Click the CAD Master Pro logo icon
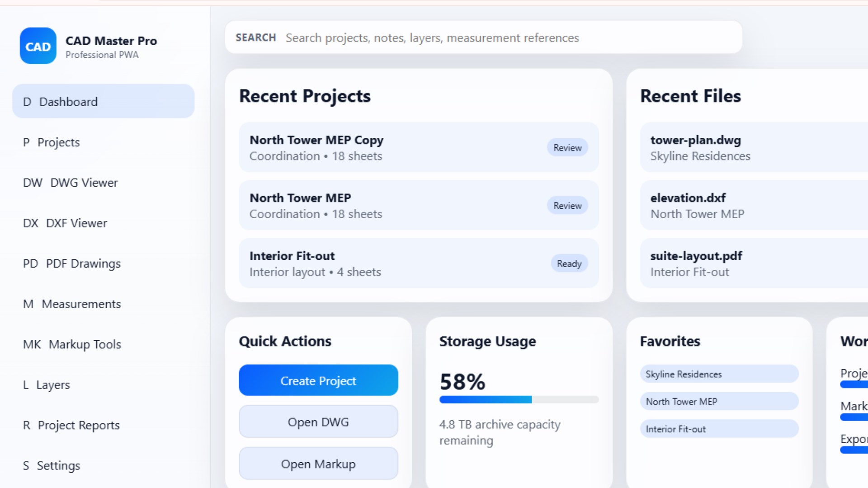Viewport: 868px width, 488px height. pos(38,46)
